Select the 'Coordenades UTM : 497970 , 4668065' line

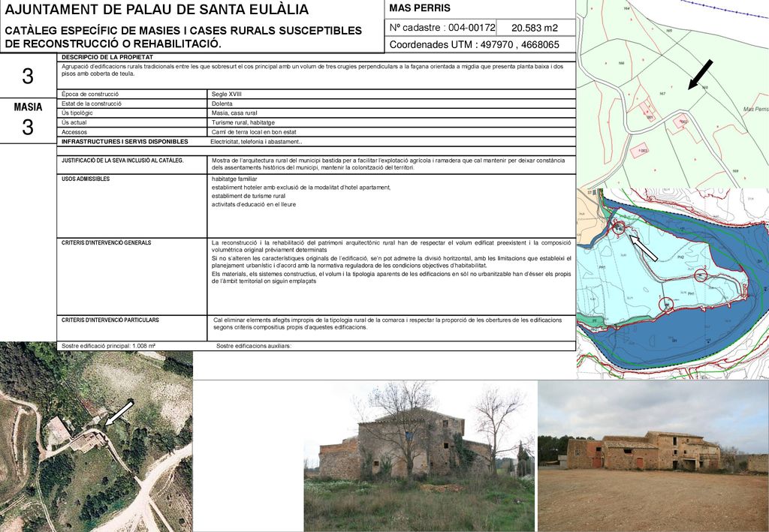pyautogui.click(x=475, y=44)
